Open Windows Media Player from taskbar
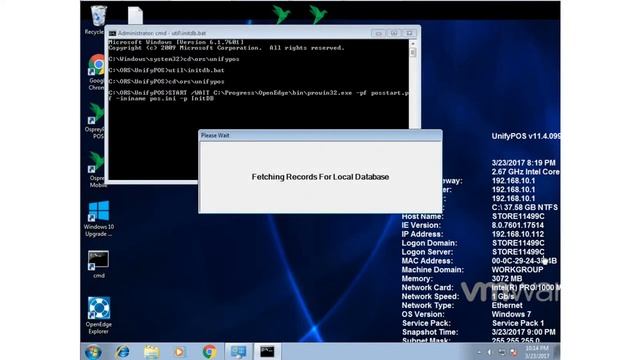640x360 pixels. click(x=180, y=351)
